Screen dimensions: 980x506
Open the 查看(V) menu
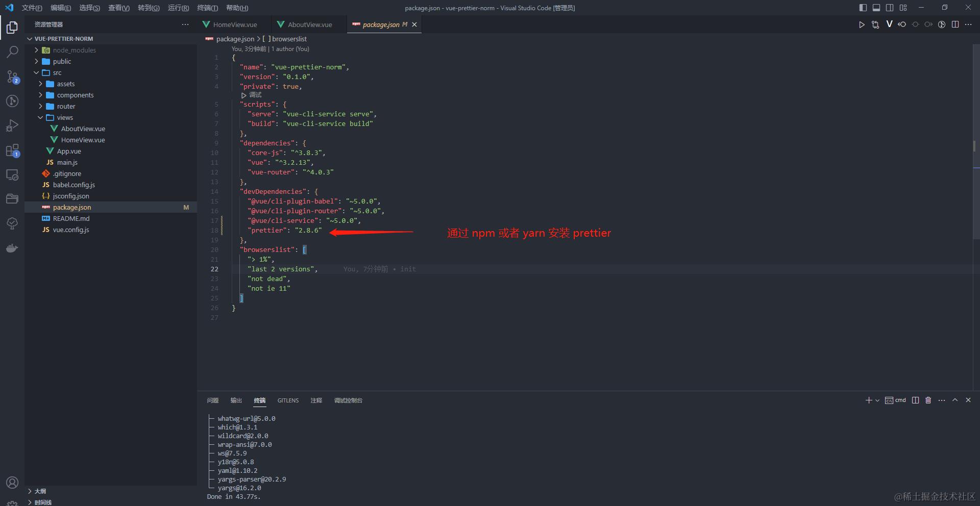coord(119,8)
